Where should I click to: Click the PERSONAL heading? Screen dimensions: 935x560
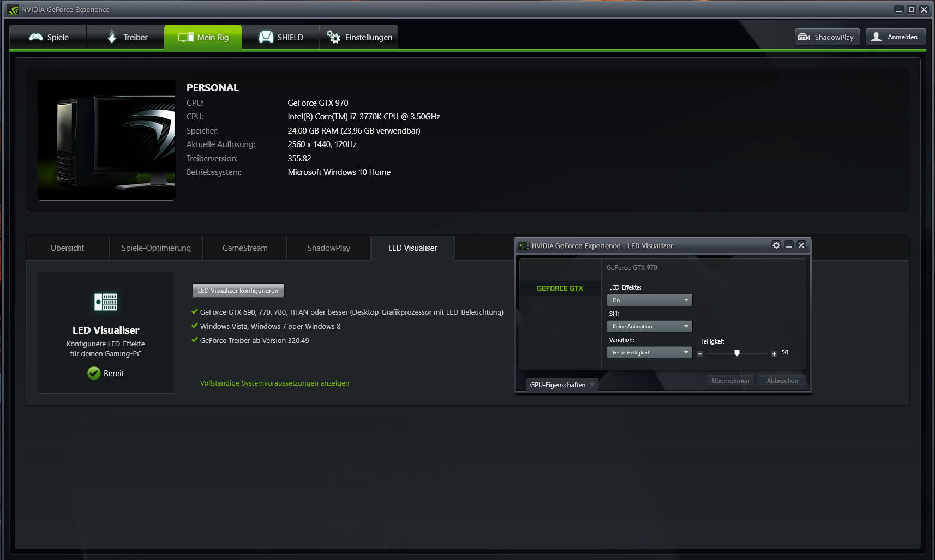(x=213, y=88)
